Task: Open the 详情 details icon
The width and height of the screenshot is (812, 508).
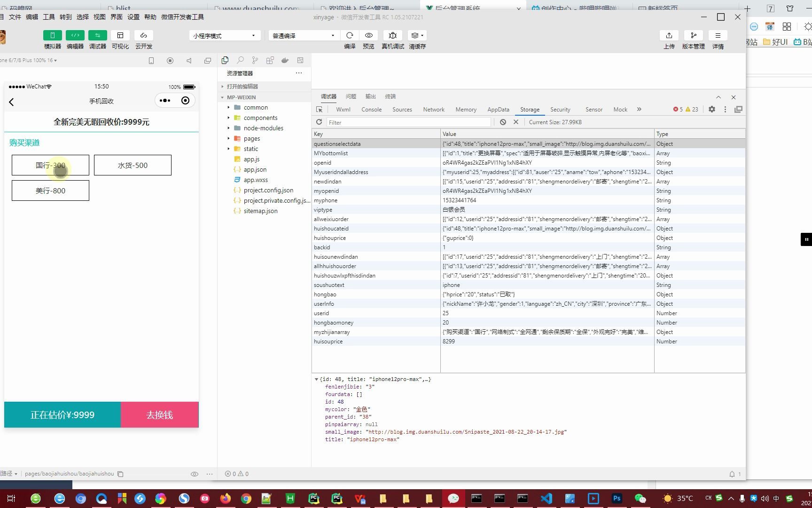Action: [x=718, y=35]
